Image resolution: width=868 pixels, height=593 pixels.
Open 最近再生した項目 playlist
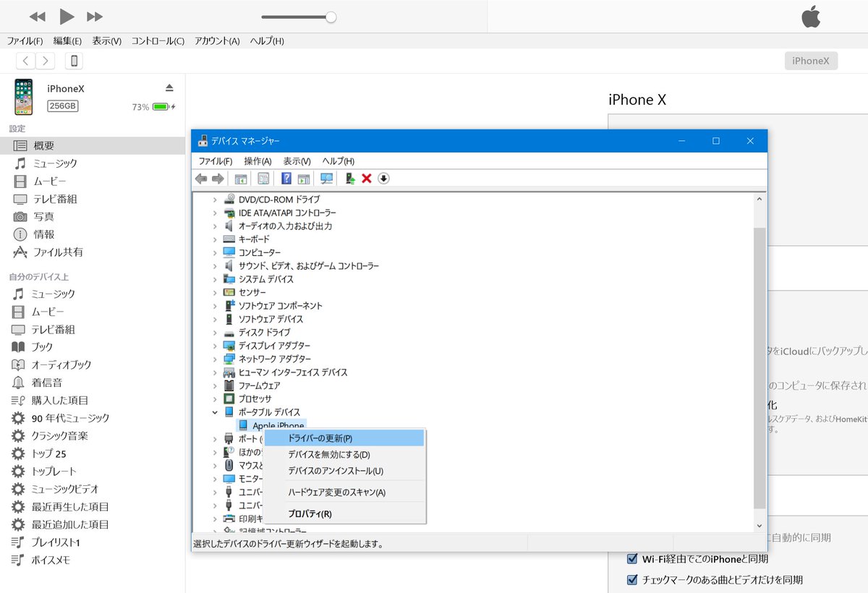point(93,507)
